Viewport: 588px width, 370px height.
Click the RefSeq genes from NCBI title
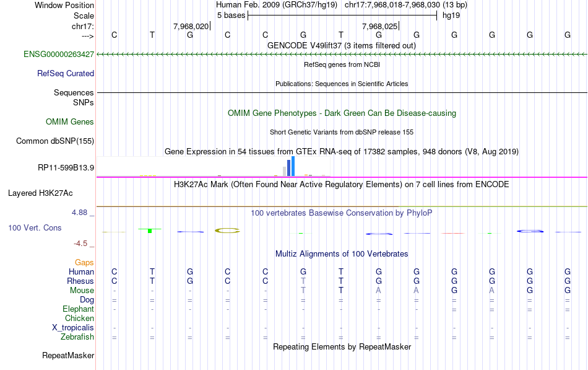pos(342,64)
